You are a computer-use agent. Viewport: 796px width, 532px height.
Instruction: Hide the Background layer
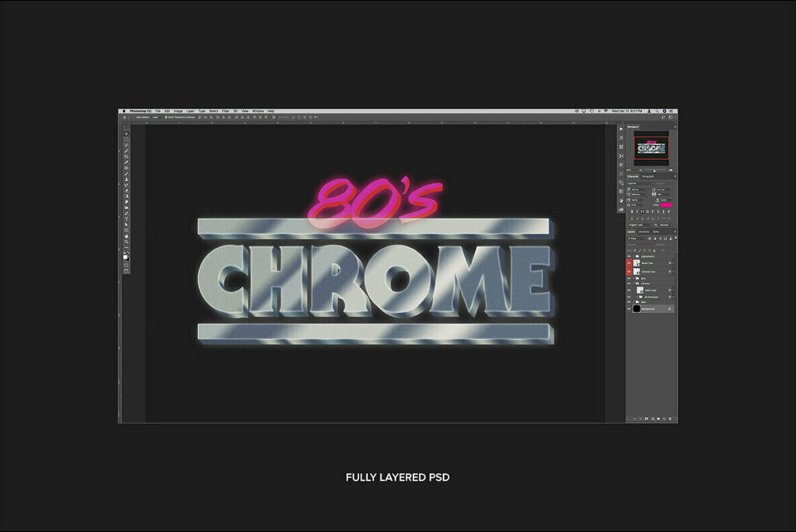[x=629, y=308]
